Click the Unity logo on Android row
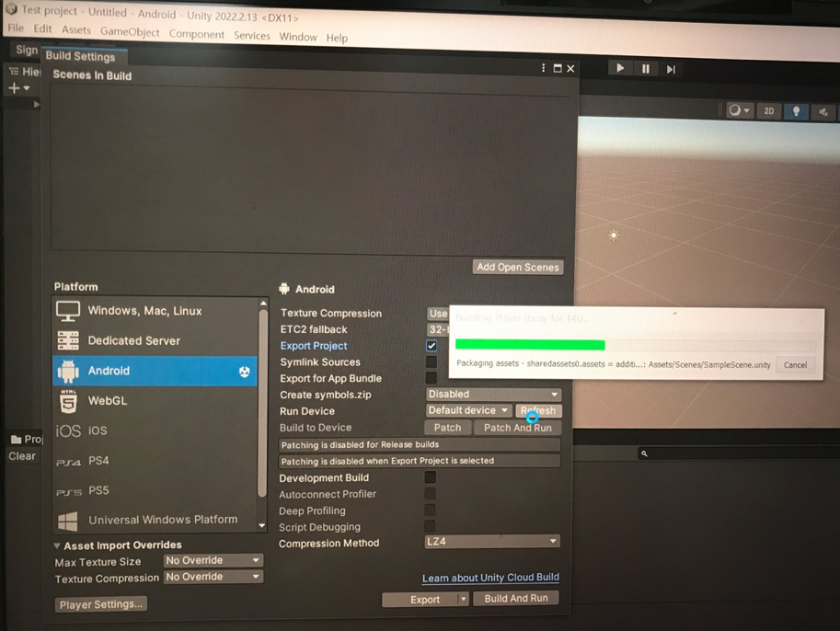 click(x=245, y=372)
